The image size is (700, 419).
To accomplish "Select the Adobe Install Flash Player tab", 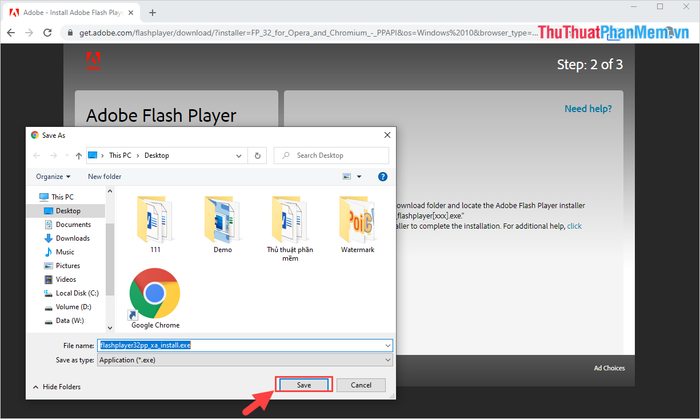I will tap(71, 12).
